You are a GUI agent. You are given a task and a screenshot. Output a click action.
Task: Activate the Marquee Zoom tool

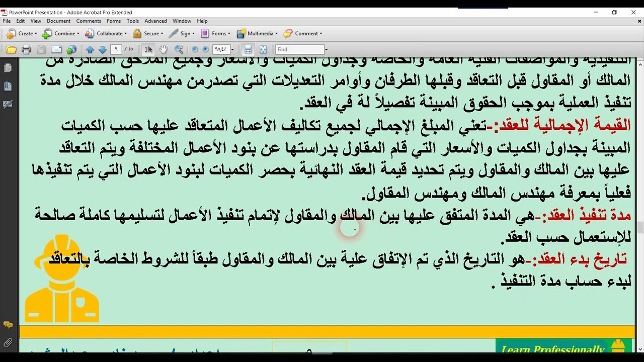coord(179,49)
